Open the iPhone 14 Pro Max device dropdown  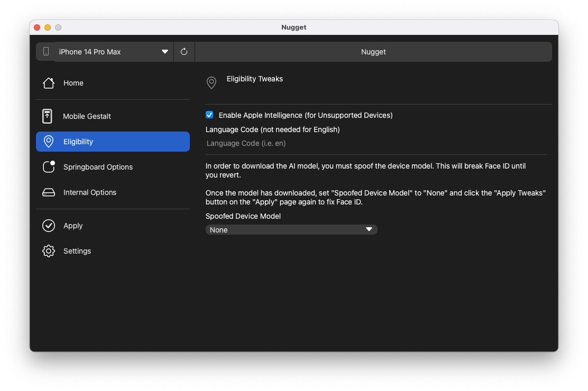click(114, 52)
